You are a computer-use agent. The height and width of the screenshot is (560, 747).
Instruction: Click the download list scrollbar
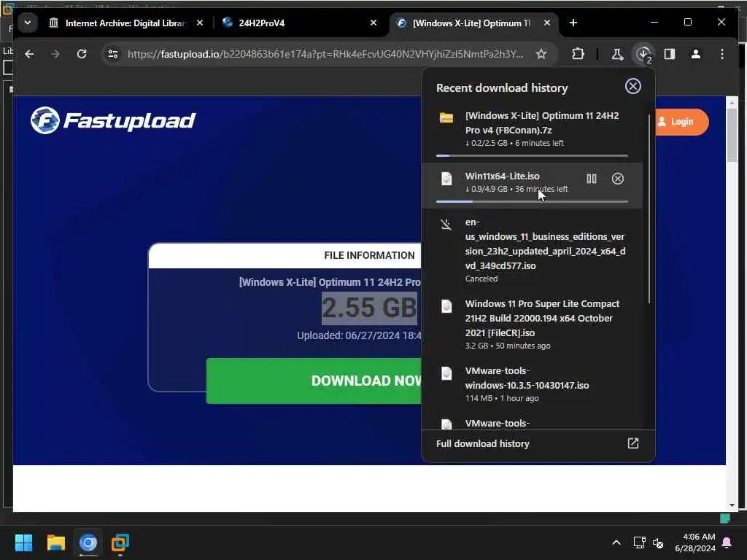click(x=649, y=209)
